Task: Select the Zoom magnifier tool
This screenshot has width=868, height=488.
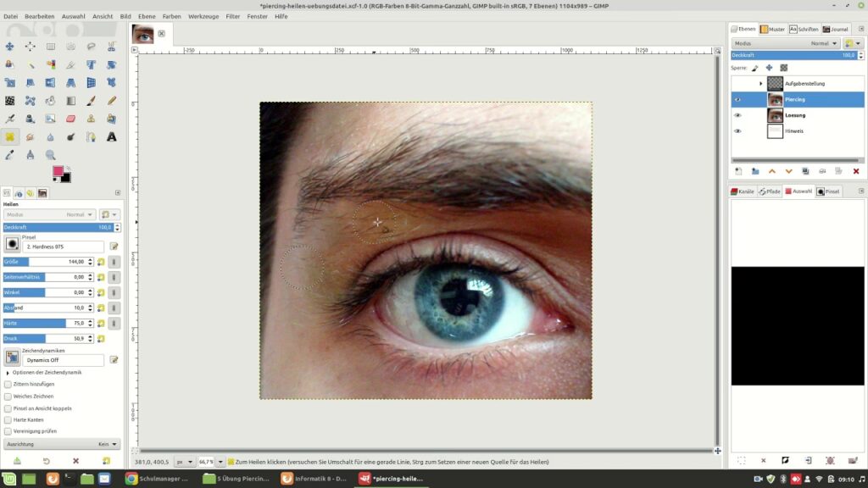Action: (x=50, y=155)
